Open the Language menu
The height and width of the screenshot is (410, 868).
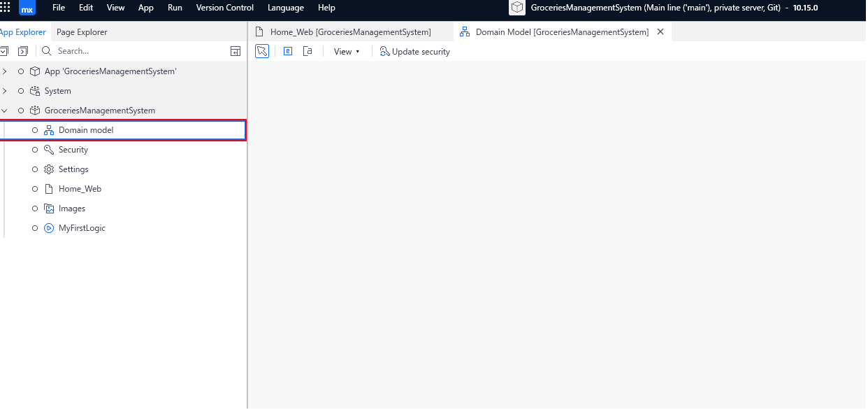pos(286,8)
